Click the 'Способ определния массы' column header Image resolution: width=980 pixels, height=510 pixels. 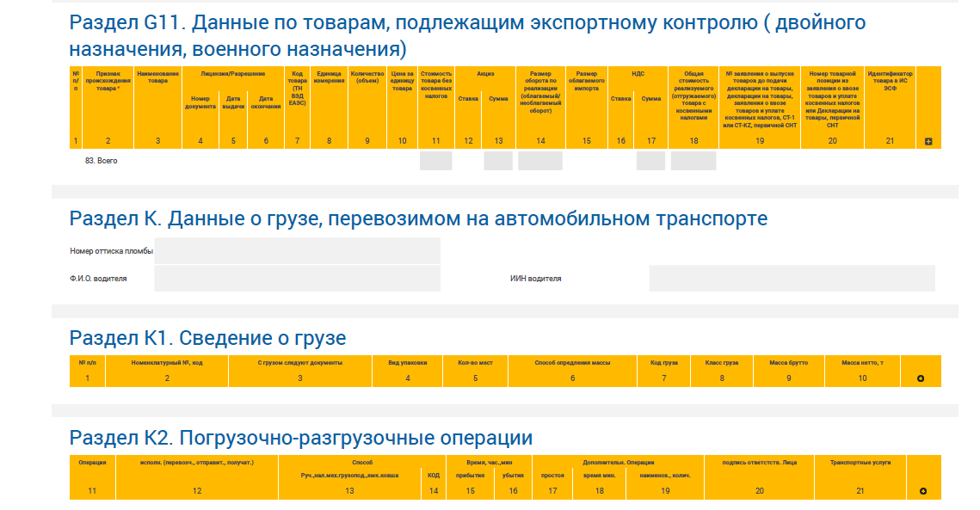click(x=572, y=363)
